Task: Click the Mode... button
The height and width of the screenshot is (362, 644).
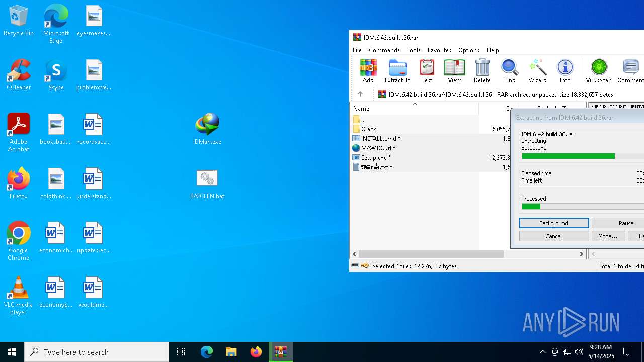Action: point(608,236)
